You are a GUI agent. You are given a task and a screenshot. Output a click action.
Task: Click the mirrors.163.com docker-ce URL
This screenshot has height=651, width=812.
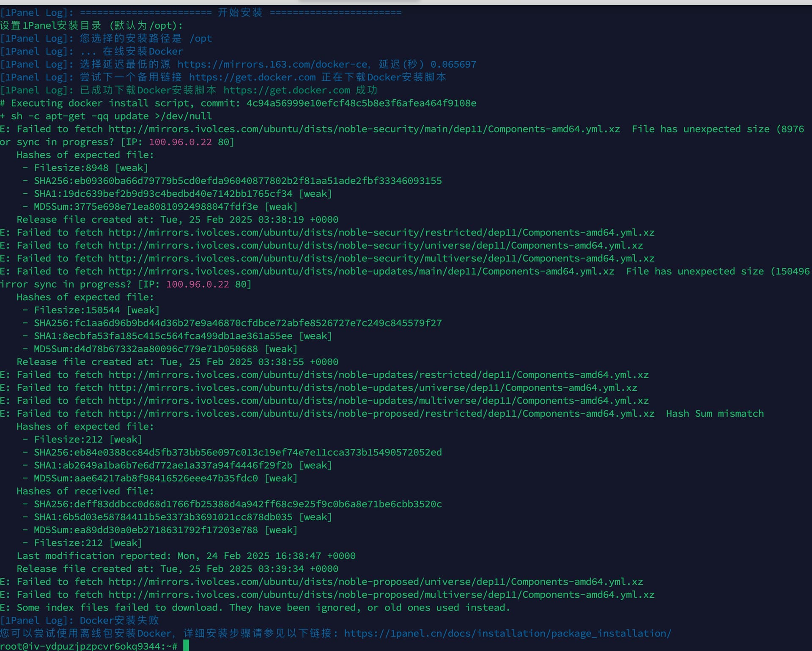272,64
